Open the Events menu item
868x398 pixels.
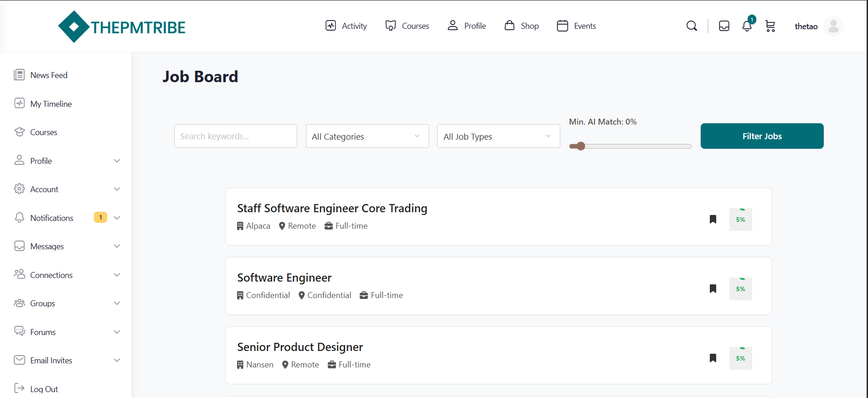576,26
